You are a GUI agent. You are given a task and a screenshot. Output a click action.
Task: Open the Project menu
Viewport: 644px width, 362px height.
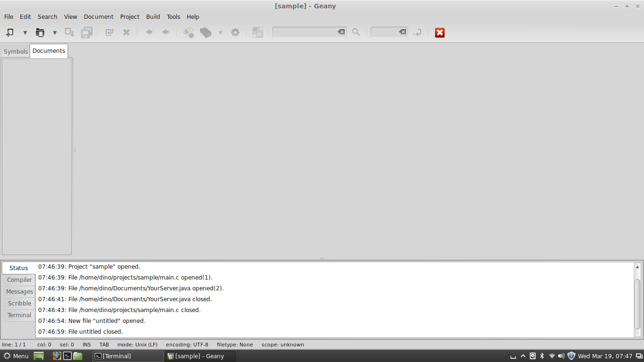130,16
